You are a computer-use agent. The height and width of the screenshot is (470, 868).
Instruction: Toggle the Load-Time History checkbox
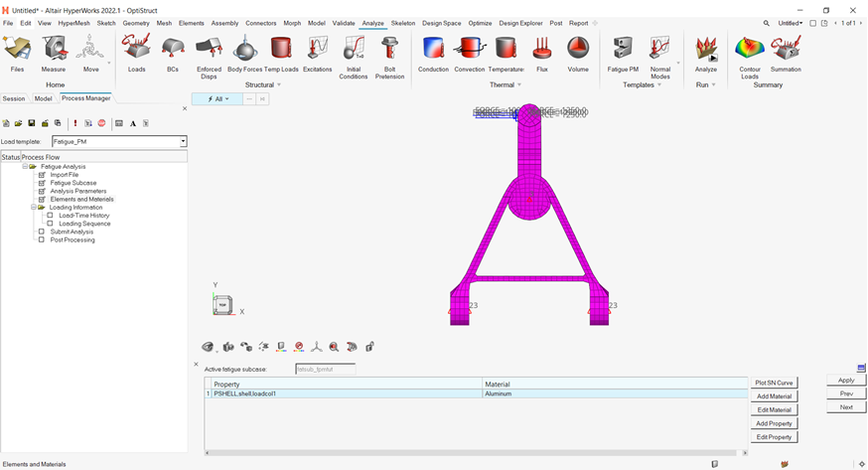[x=51, y=216]
